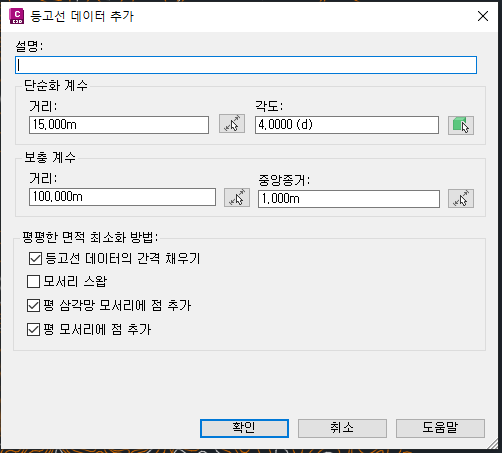This screenshot has height=453, width=502.
Task: Cancel dialog with 취소 button
Action: pos(342,428)
